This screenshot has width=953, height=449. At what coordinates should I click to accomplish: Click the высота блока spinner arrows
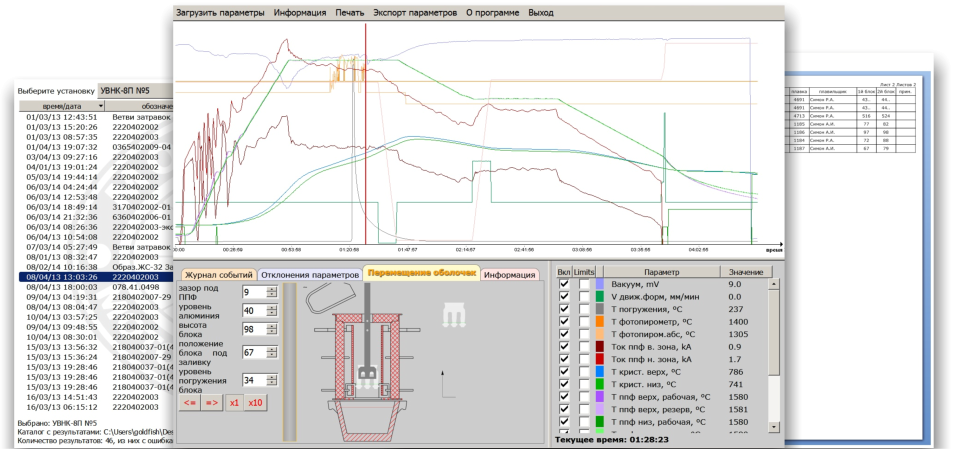pyautogui.click(x=272, y=329)
